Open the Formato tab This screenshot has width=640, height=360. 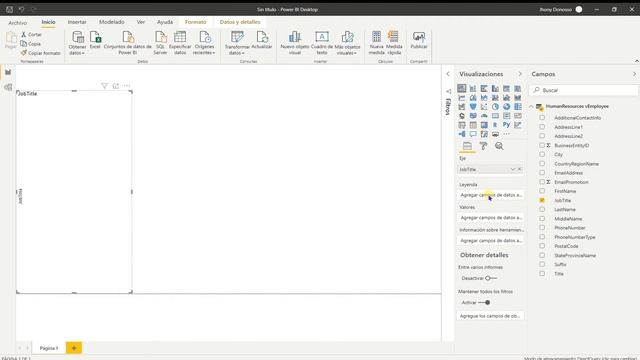(196, 22)
